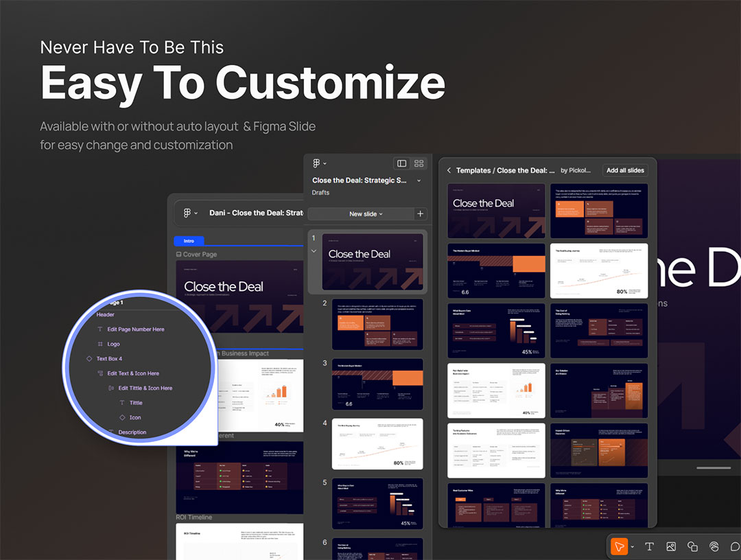Screen dimensions: 741x560
Task: Open Figma main menu in slides panel
Action: (319, 163)
